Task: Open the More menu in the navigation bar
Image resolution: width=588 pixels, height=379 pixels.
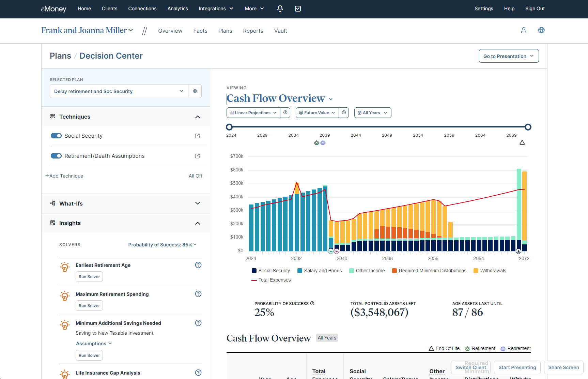Action: pos(254,9)
